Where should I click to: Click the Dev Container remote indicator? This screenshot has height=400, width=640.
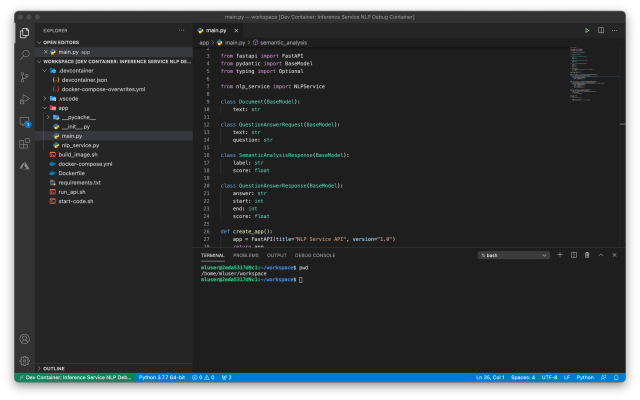pyautogui.click(x=75, y=378)
